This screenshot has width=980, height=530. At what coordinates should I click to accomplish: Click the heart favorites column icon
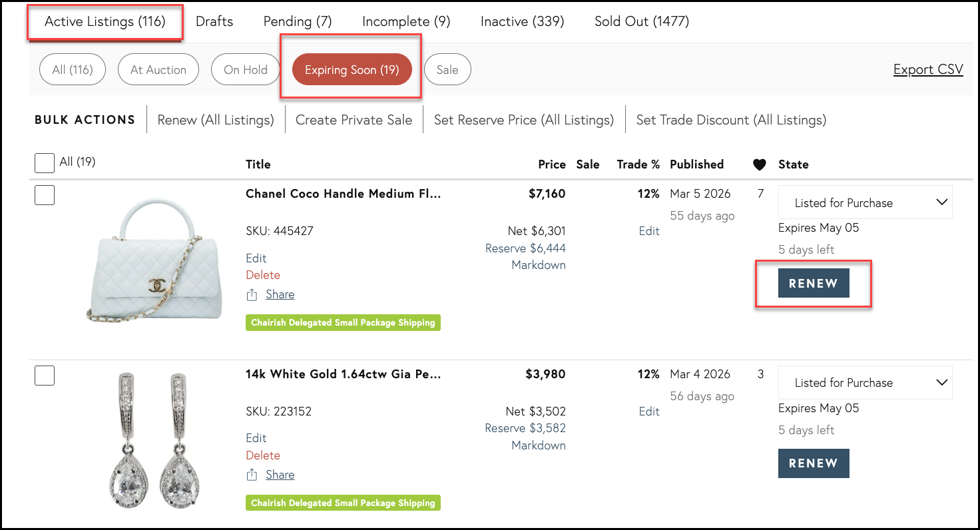[x=759, y=164]
